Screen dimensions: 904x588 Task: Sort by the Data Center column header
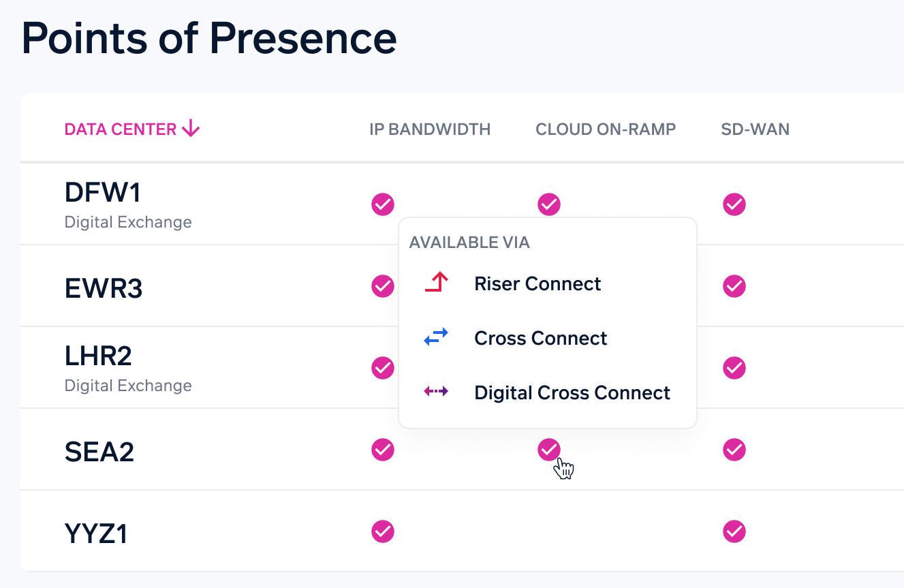coord(121,129)
